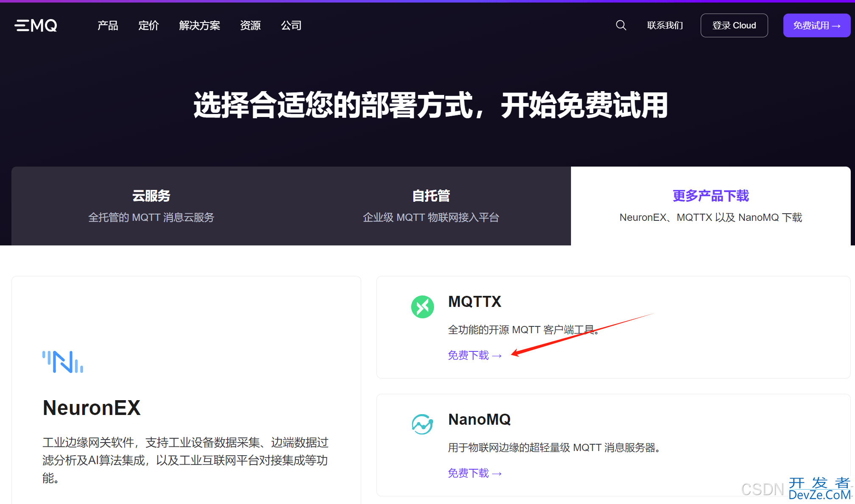Select the 更多产品下载 tab

[711, 206]
